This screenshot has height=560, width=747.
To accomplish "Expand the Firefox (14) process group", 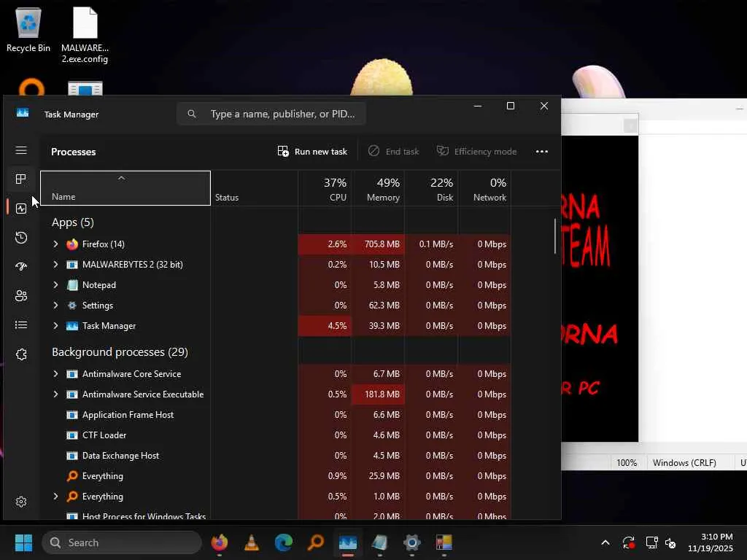I will [55, 244].
